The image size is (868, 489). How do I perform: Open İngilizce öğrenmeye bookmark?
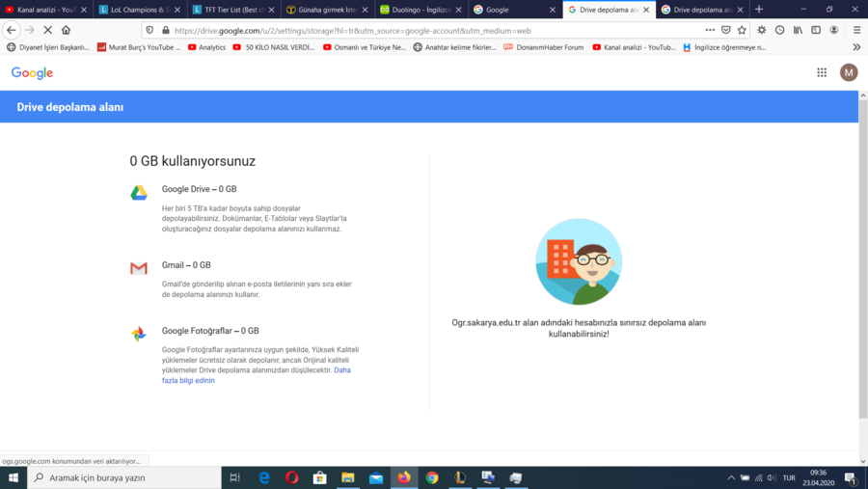(x=724, y=47)
